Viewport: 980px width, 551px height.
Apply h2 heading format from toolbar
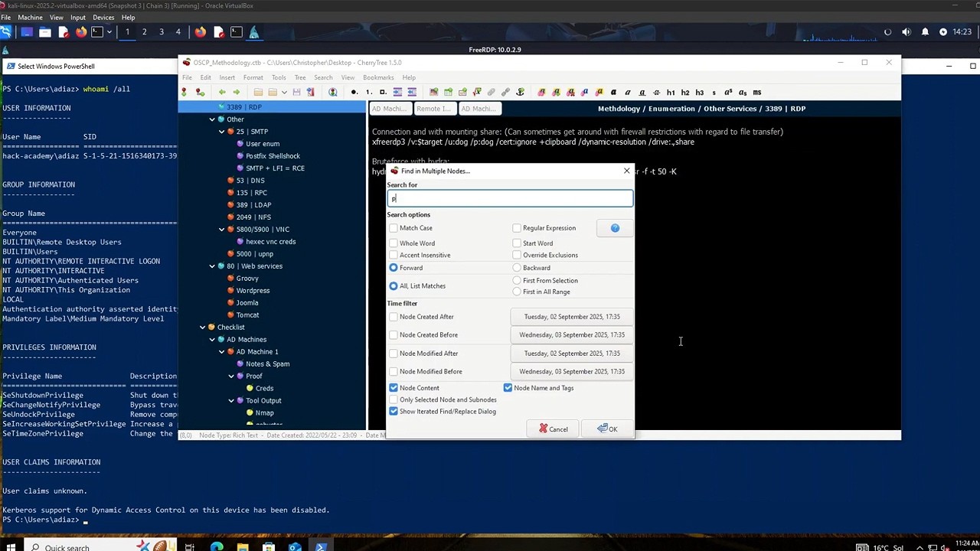click(x=685, y=93)
